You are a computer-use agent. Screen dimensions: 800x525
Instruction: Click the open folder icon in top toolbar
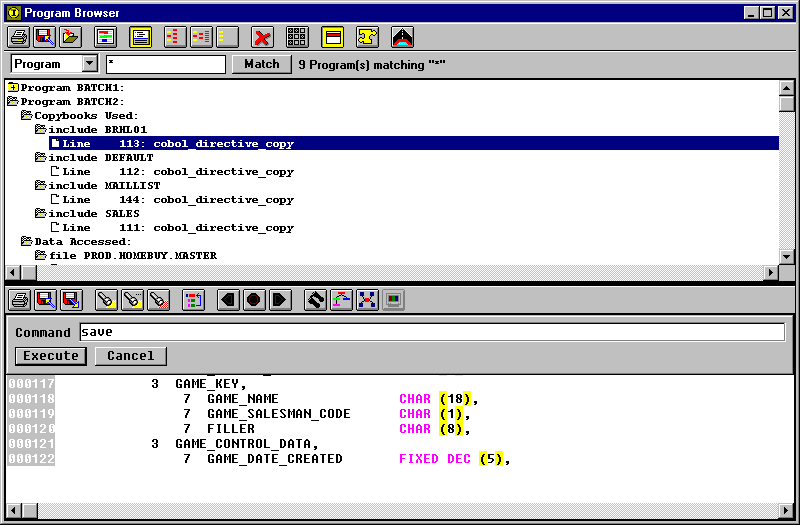tap(70, 38)
